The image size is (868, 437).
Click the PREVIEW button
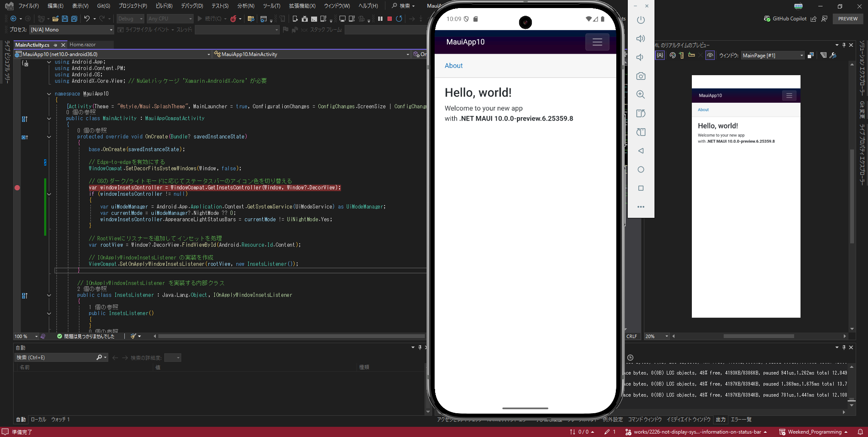[x=848, y=19]
